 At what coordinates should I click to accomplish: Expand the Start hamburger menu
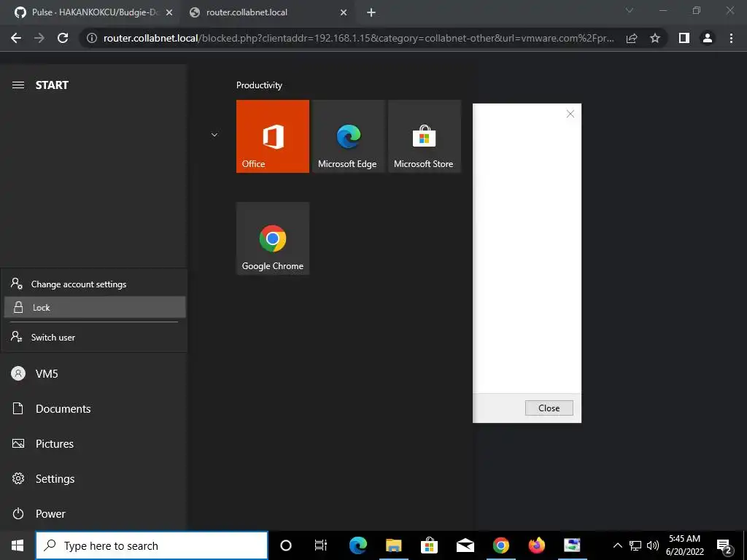point(18,85)
